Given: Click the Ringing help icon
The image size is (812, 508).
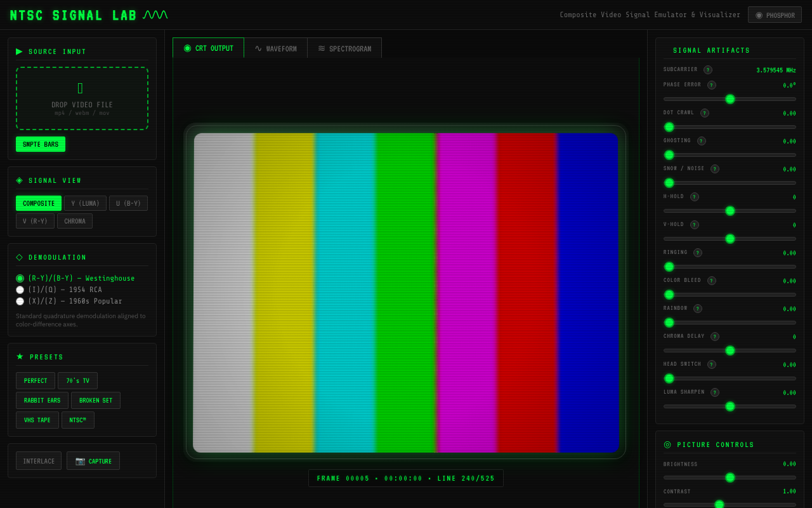Looking at the screenshot, I should [697, 253].
